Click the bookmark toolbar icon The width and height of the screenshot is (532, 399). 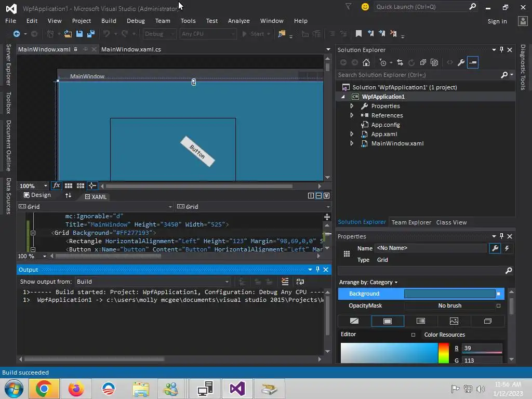coord(358,33)
